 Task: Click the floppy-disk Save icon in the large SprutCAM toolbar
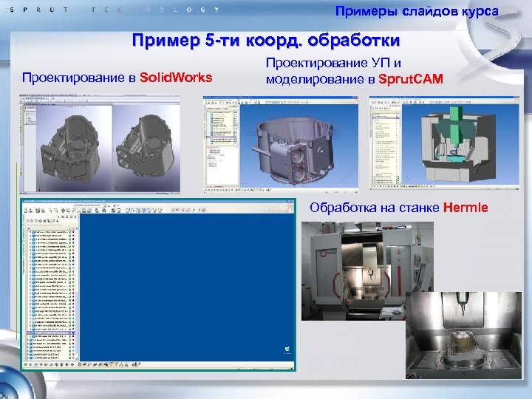click(x=38, y=211)
